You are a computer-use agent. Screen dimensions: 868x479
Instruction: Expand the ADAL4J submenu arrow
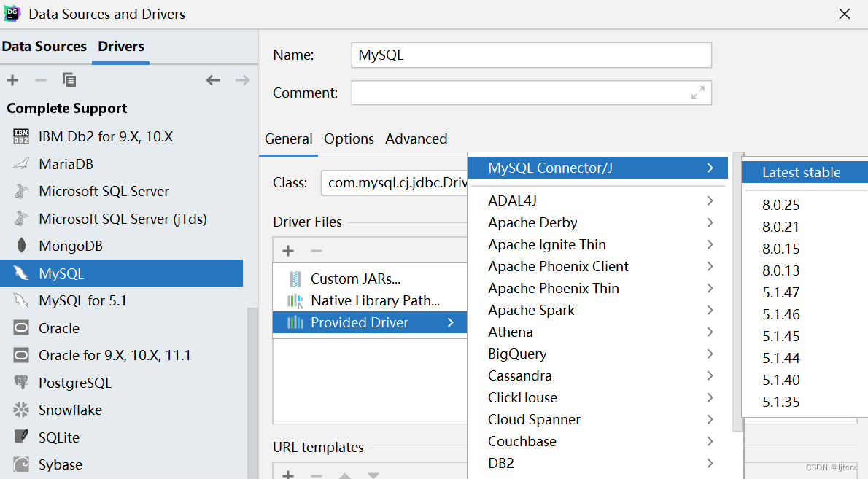pyautogui.click(x=710, y=200)
